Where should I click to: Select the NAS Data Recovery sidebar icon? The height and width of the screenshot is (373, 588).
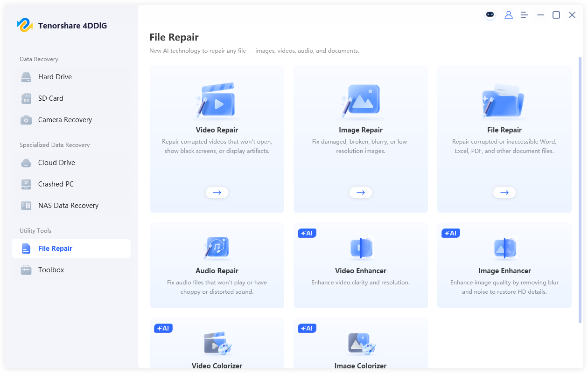[26, 206]
